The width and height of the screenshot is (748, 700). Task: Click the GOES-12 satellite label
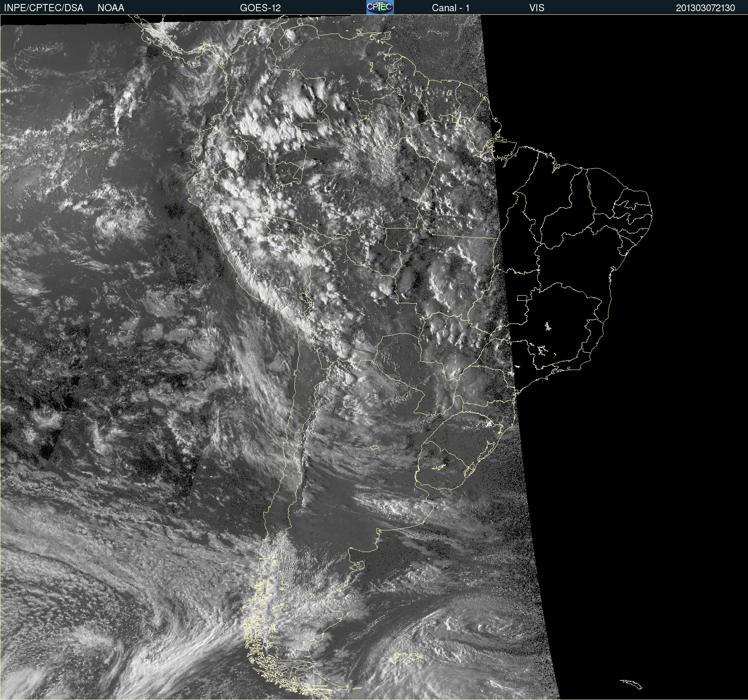coord(260,8)
